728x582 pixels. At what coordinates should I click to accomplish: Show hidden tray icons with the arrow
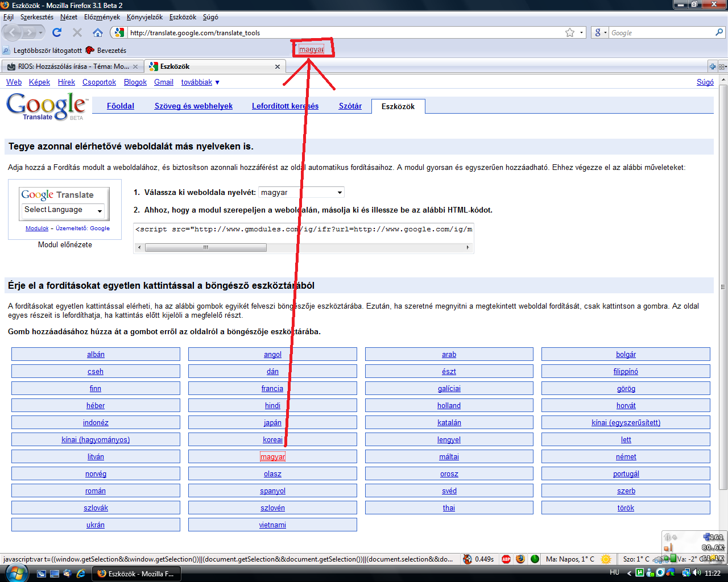(x=629, y=573)
